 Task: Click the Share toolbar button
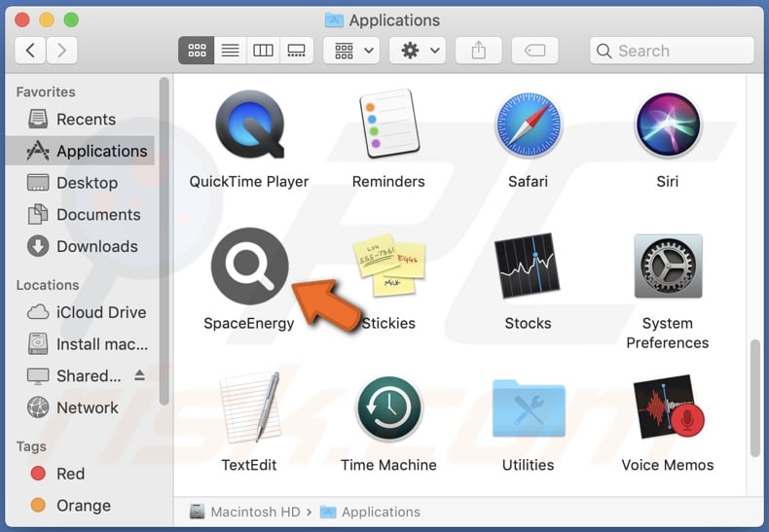click(479, 50)
